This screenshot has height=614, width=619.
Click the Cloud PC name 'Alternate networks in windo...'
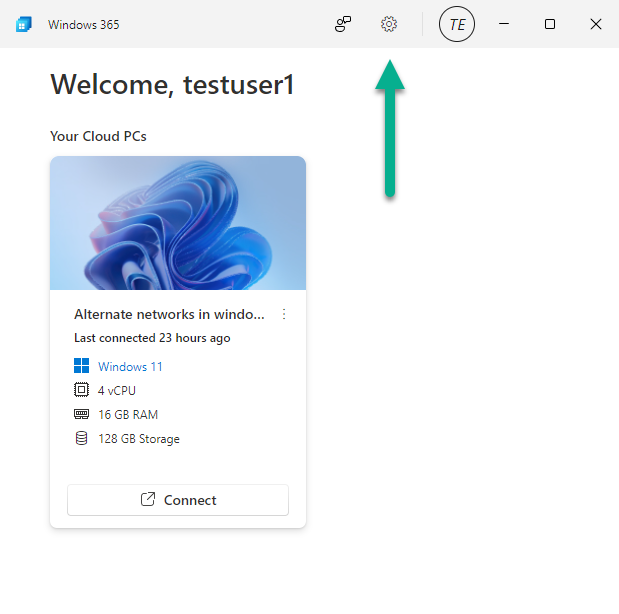pos(169,314)
